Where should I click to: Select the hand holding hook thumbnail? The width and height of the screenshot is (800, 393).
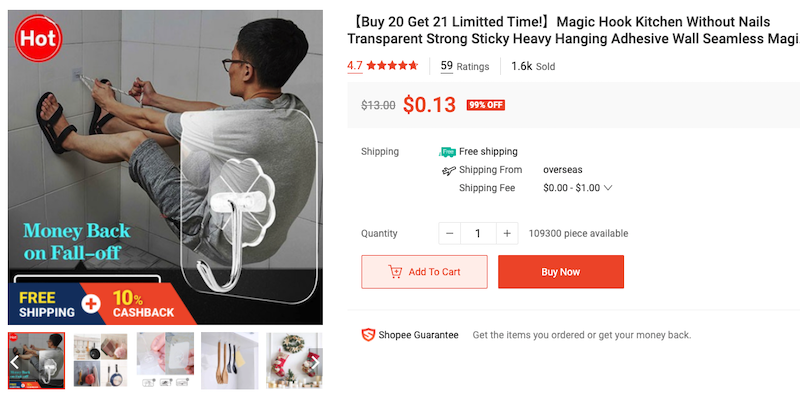(165, 360)
